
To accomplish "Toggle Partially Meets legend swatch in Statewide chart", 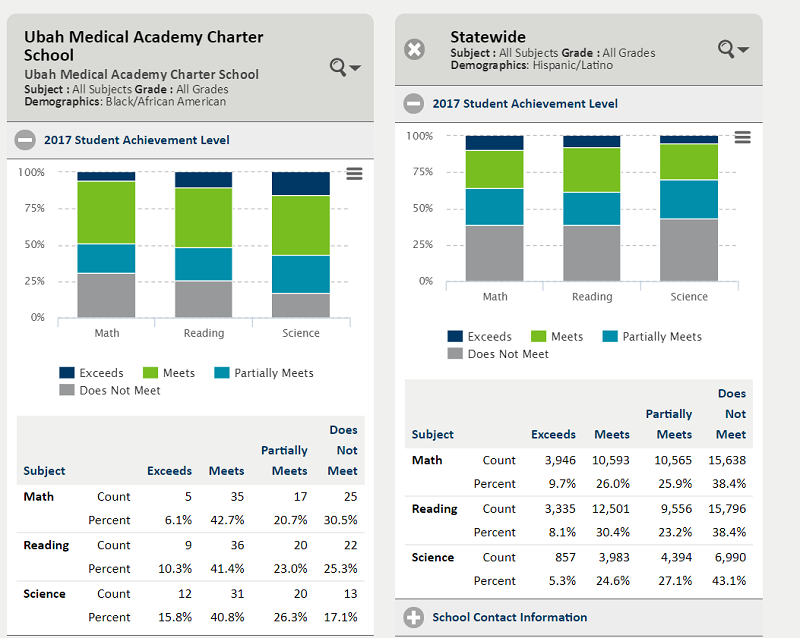I will click(x=610, y=336).
